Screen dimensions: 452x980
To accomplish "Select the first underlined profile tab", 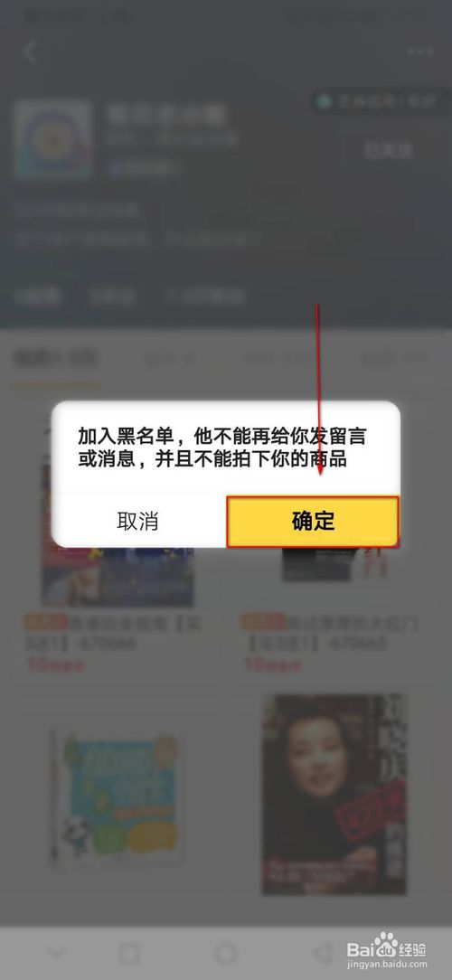I will (x=56, y=359).
